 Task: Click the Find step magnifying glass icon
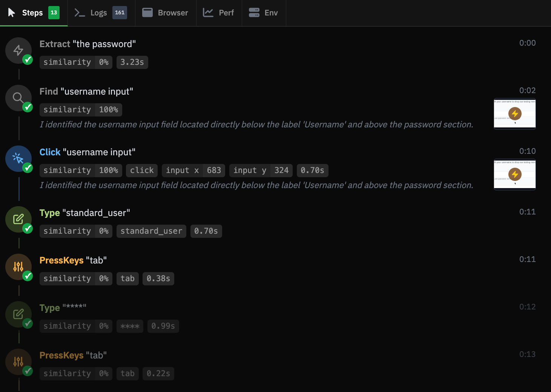(18, 98)
